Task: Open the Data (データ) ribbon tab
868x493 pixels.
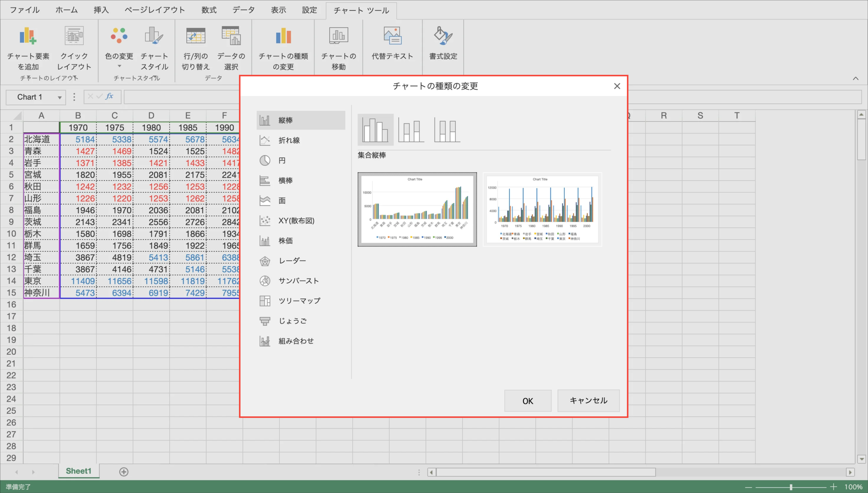Action: click(x=243, y=10)
